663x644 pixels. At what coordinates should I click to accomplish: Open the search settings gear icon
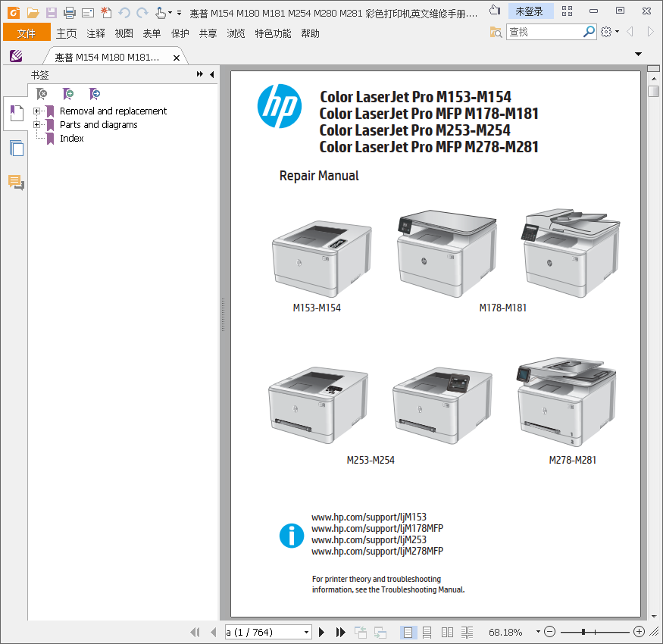pos(606,32)
